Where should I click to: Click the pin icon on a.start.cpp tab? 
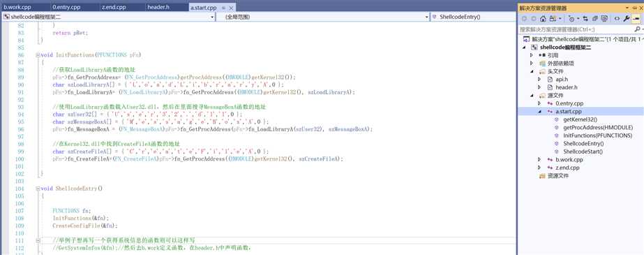pos(223,8)
